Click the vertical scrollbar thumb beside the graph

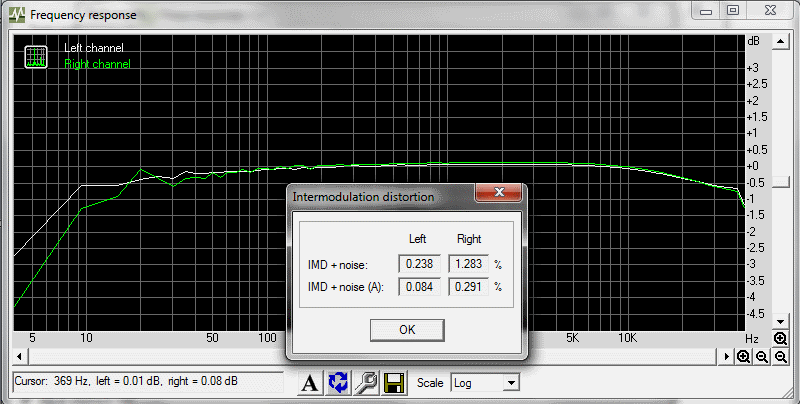coord(781,181)
